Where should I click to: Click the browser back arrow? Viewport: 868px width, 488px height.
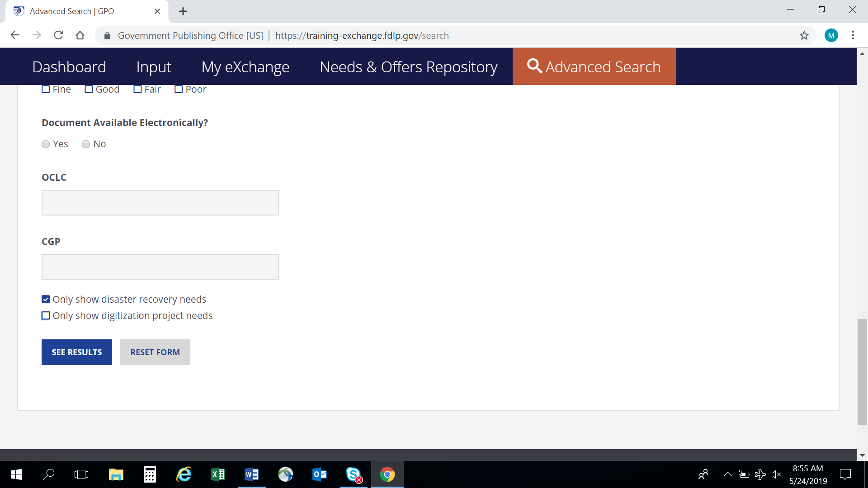click(x=15, y=35)
